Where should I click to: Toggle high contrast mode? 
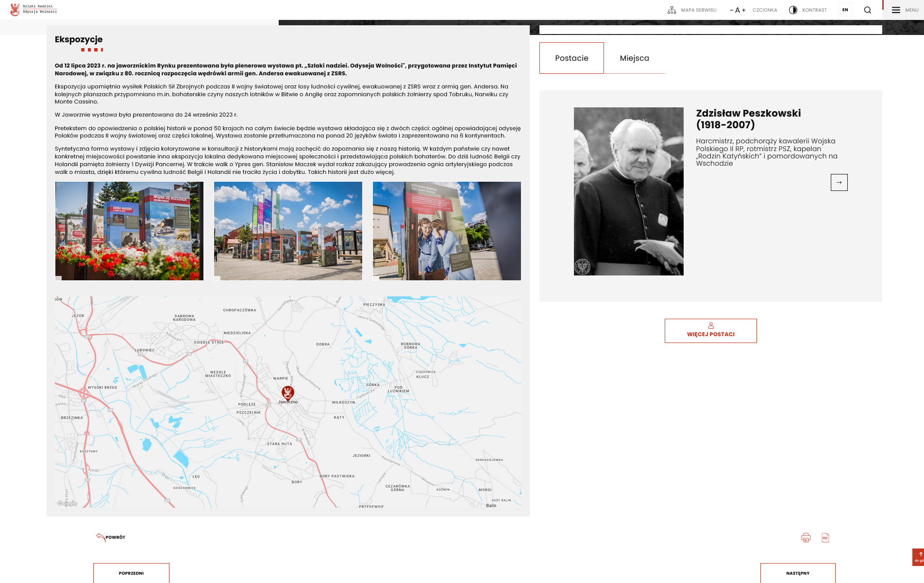tap(808, 10)
